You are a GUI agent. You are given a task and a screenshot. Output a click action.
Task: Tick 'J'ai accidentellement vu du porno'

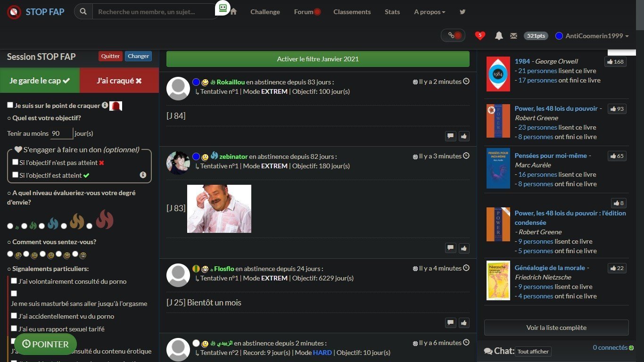[14, 316]
